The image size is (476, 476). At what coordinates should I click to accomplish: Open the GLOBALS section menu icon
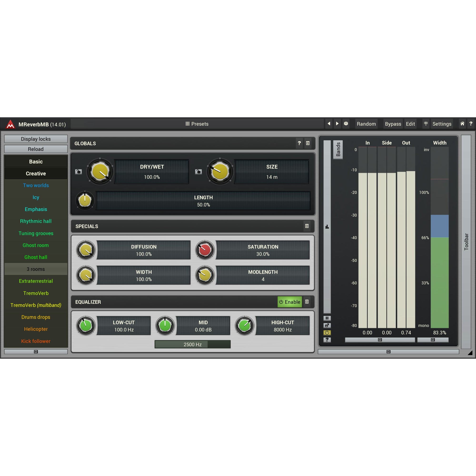pos(308,143)
